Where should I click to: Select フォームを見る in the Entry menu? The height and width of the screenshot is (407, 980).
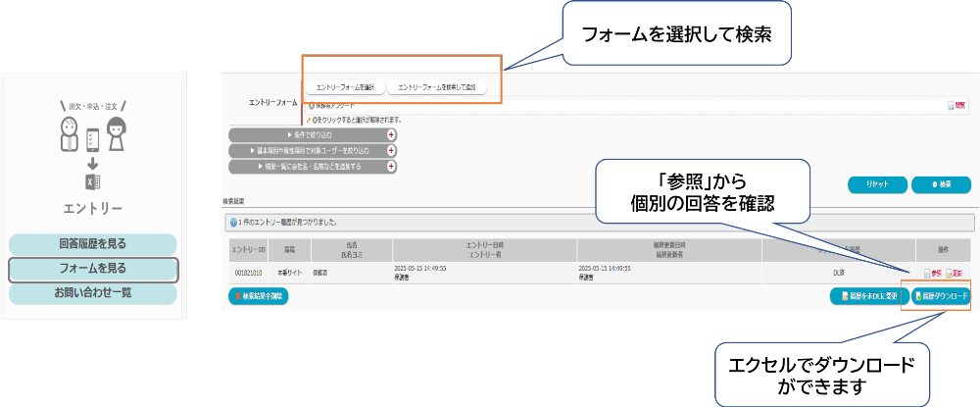click(93, 268)
